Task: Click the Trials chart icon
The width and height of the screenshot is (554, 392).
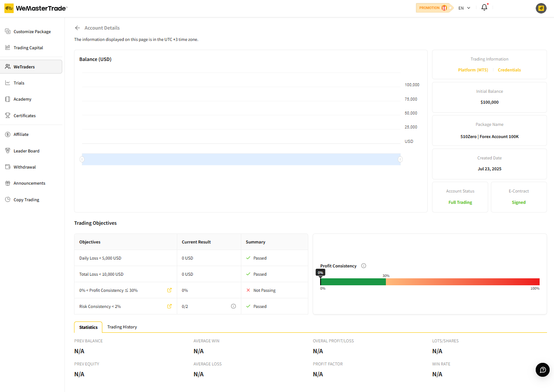Action: pyautogui.click(x=7, y=83)
